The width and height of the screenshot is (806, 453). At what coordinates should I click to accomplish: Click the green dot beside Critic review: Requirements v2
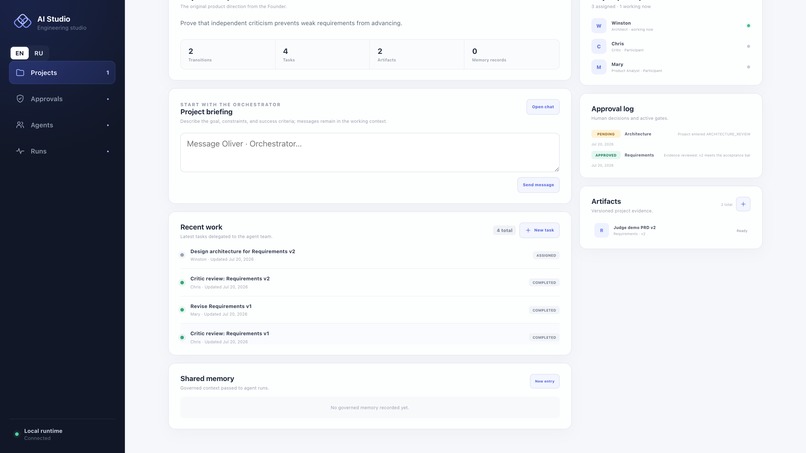[182, 282]
